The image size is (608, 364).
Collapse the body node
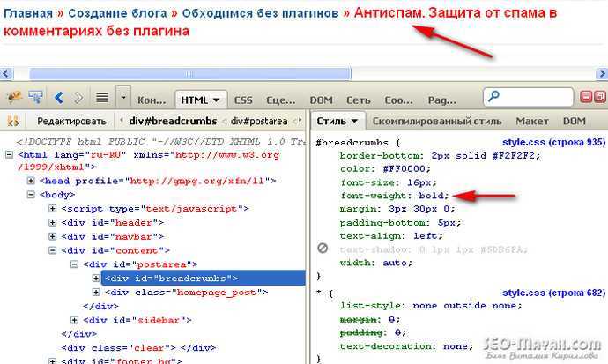tap(31, 195)
